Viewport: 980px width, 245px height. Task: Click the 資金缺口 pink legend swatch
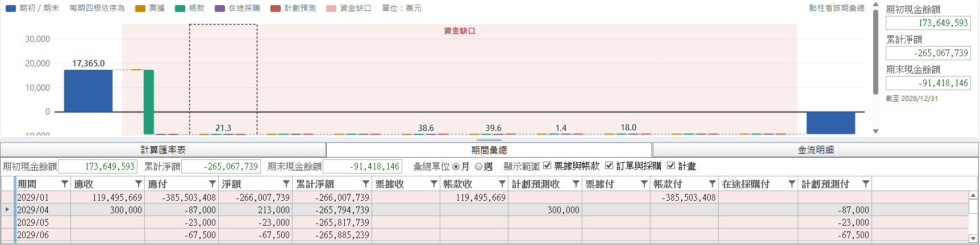tap(331, 9)
